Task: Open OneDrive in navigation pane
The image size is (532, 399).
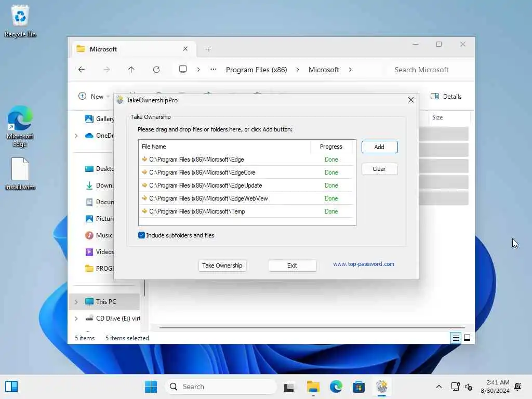Action: (99, 136)
